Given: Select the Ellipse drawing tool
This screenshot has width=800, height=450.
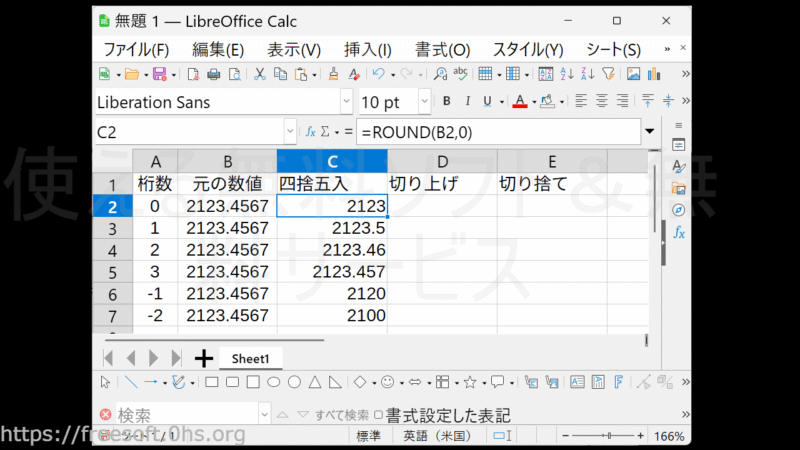Looking at the screenshot, I should pos(273,382).
